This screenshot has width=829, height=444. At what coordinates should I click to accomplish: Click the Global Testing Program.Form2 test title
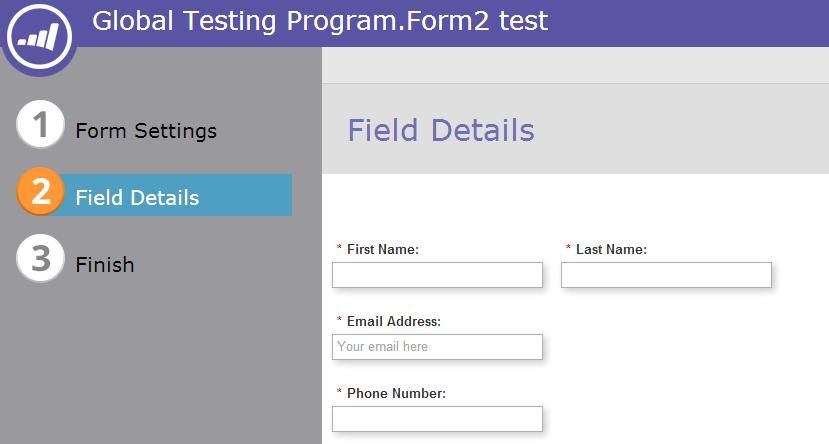click(x=320, y=21)
